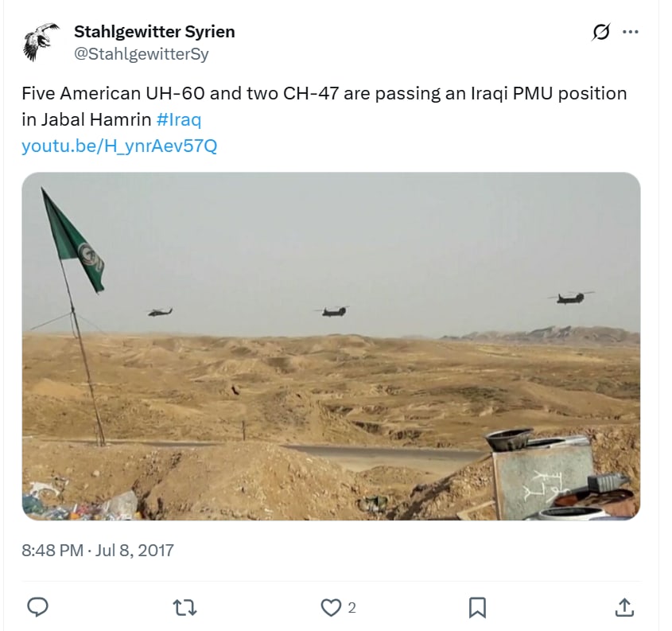Visit the @StahlgewitterSy handle link
This screenshot has width=672, height=631.
pos(142,54)
